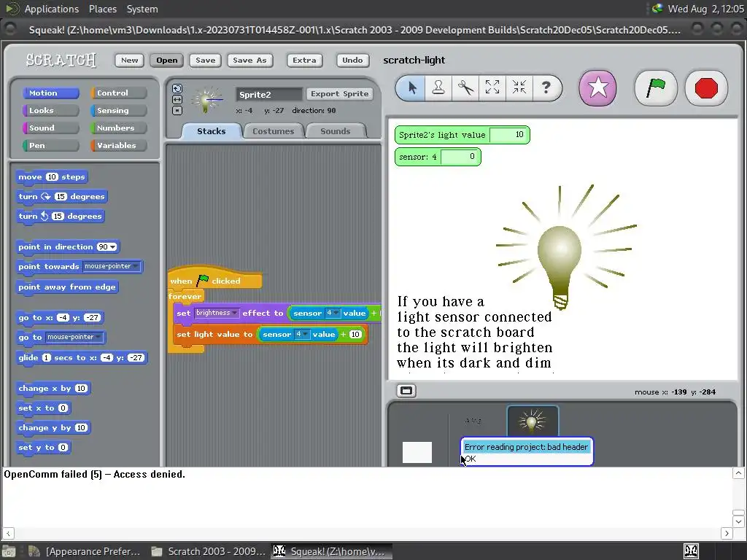Image resolution: width=747 pixels, height=560 pixels.
Task: Click the turn clockwise 15 degrees block
Action: coord(61,196)
